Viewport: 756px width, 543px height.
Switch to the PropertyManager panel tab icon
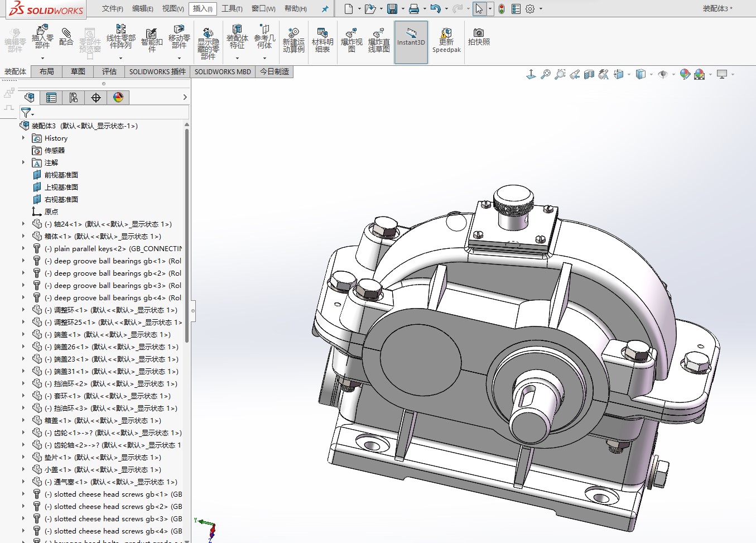tap(51, 98)
